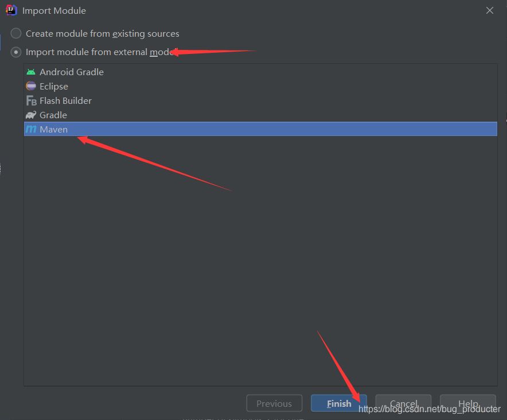
Task: Click the 'Create module from existing sources' label
Action: pyautogui.click(x=103, y=34)
